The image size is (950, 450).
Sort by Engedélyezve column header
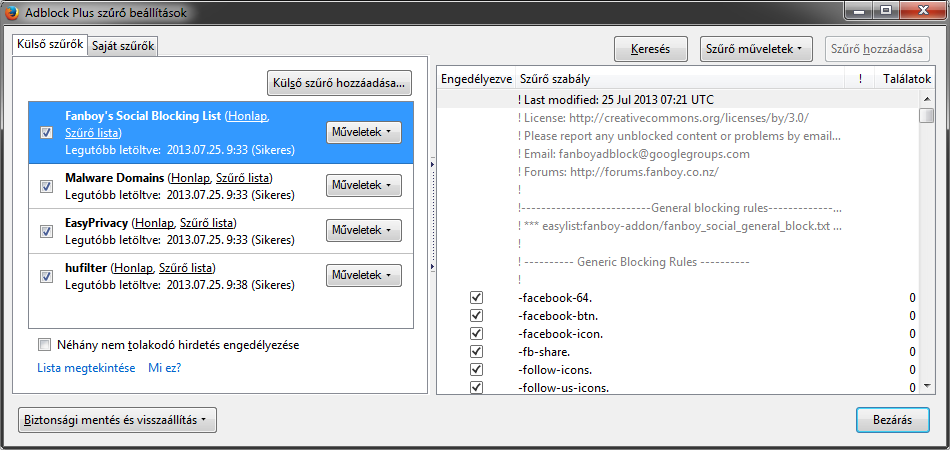(x=476, y=79)
